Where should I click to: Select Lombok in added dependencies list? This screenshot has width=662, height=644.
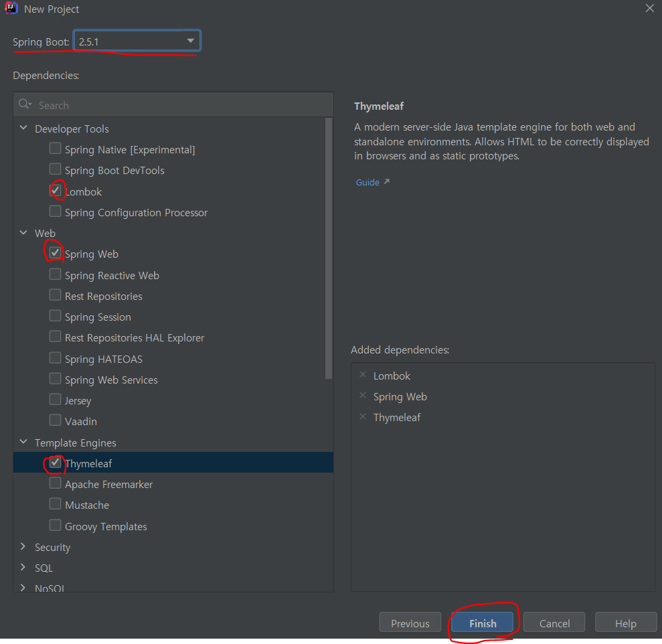click(x=392, y=376)
